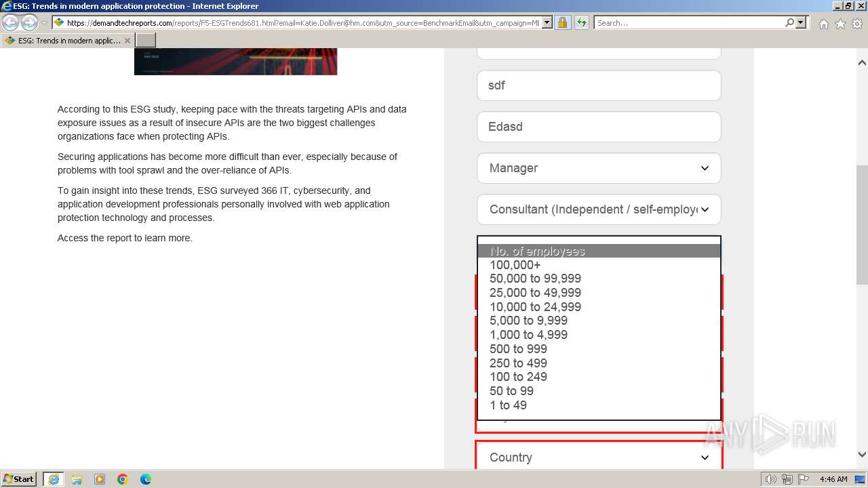Select the ESG: Trends in modern applic... tab

click(68, 41)
